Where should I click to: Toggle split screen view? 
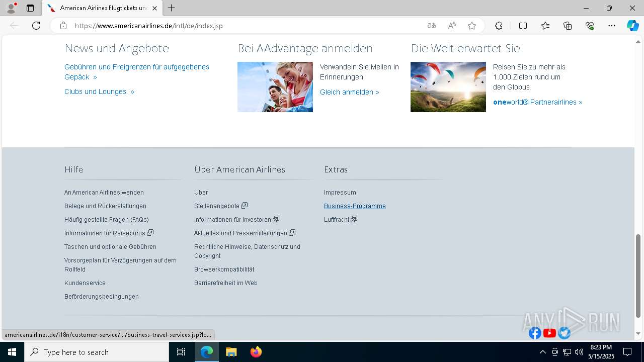pos(523,26)
